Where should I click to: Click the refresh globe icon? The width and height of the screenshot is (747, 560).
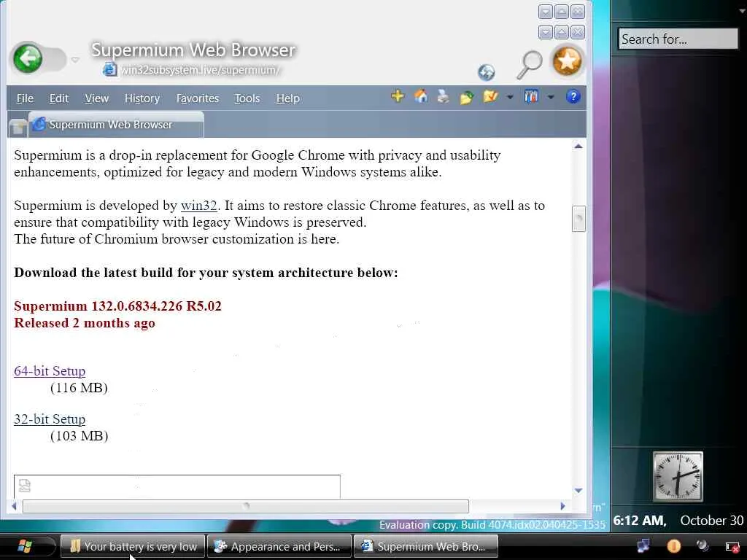[x=487, y=72]
